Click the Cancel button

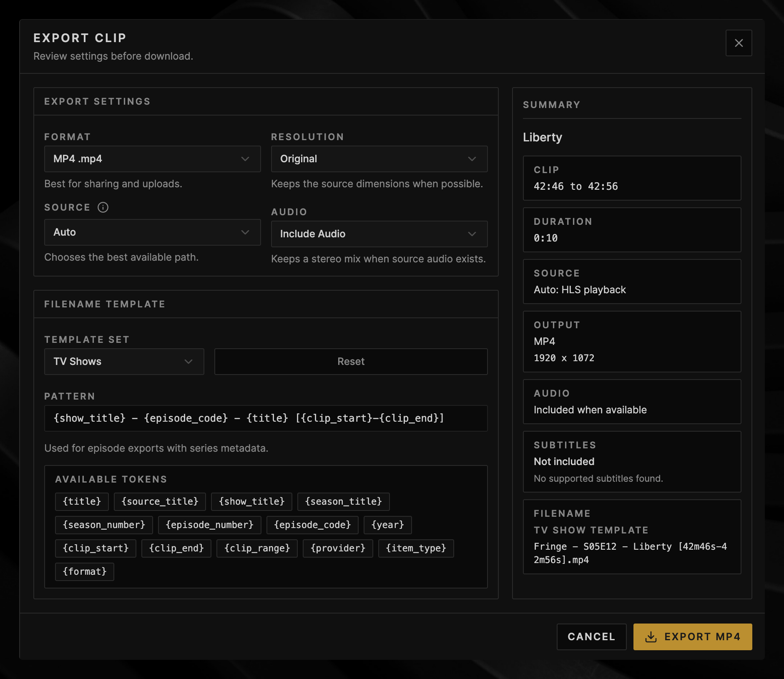pos(591,637)
